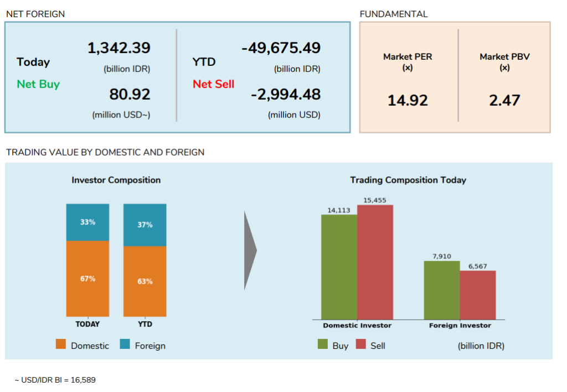The height and width of the screenshot is (392, 567).
Task: Click the Market PER value 14.92
Action: coord(408,101)
